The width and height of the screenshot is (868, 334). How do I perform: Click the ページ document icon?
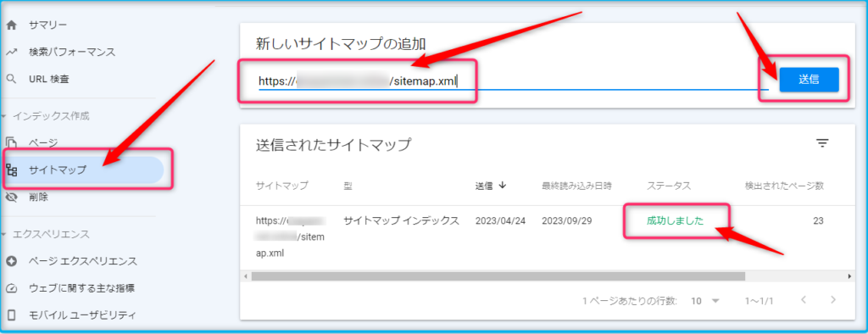click(x=11, y=143)
